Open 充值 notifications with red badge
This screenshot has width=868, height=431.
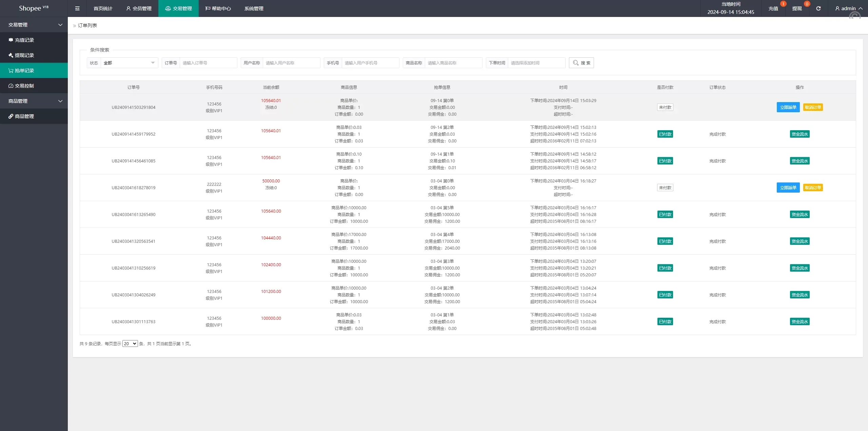click(773, 8)
